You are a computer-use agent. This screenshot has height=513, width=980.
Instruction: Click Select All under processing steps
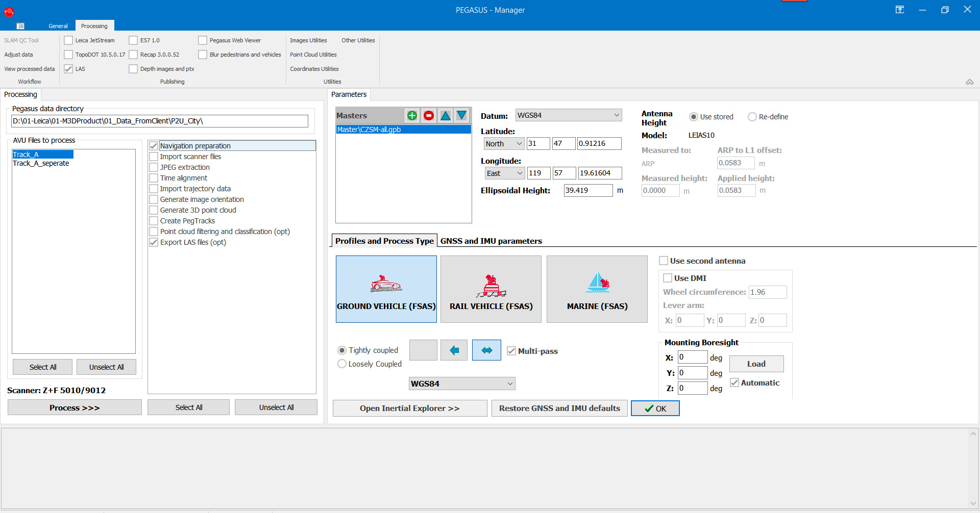[x=189, y=407]
